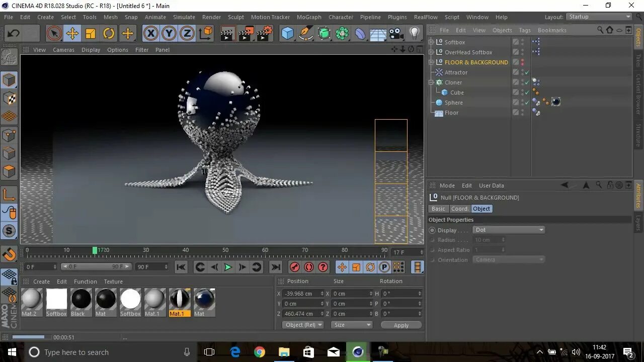Click the Apply button in coordinates panel

tap(401, 325)
